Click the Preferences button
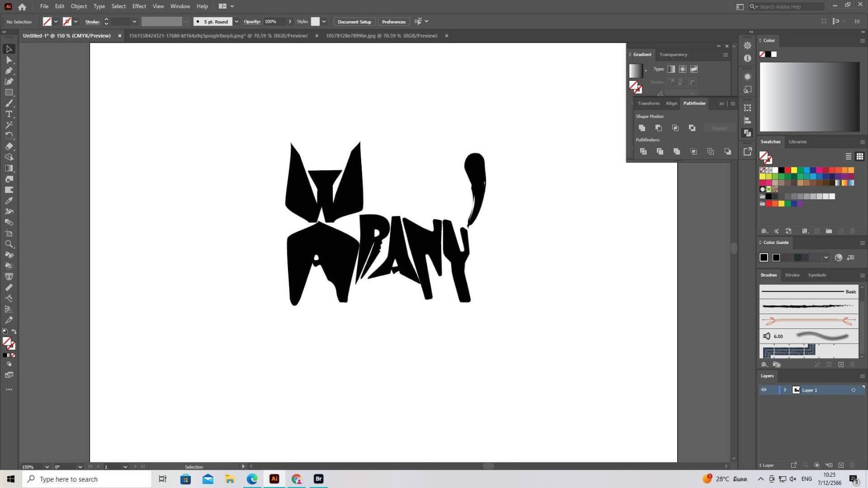Screen dimensions: 868x488 click(393, 22)
